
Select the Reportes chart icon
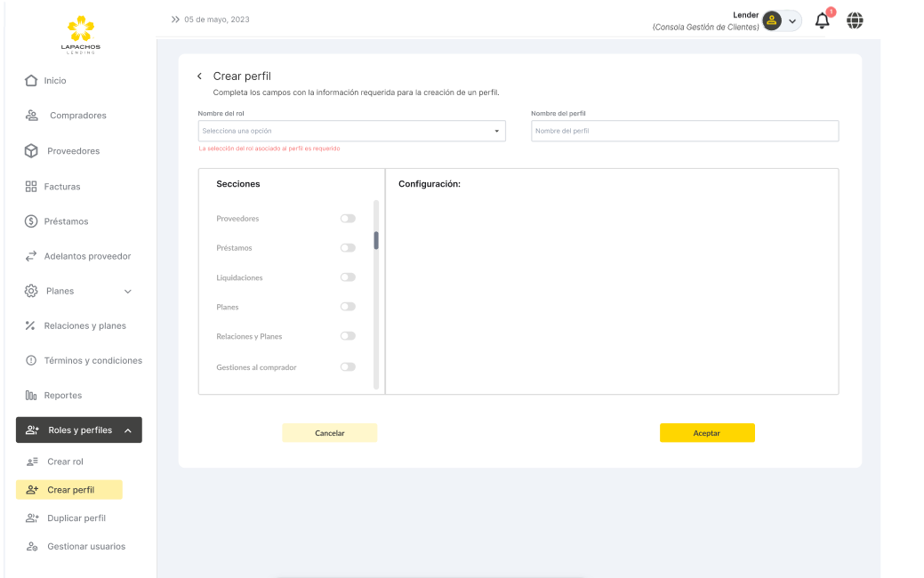click(31, 396)
